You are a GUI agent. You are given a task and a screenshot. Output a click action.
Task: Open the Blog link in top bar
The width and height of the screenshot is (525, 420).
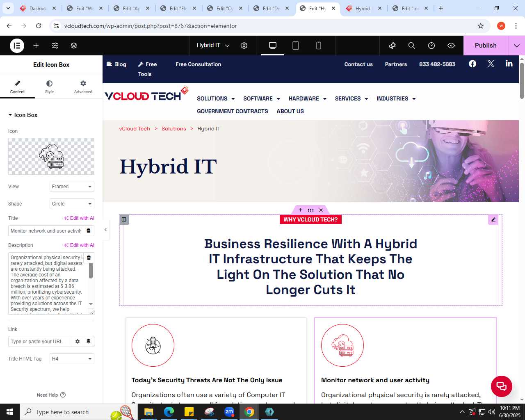(x=116, y=64)
